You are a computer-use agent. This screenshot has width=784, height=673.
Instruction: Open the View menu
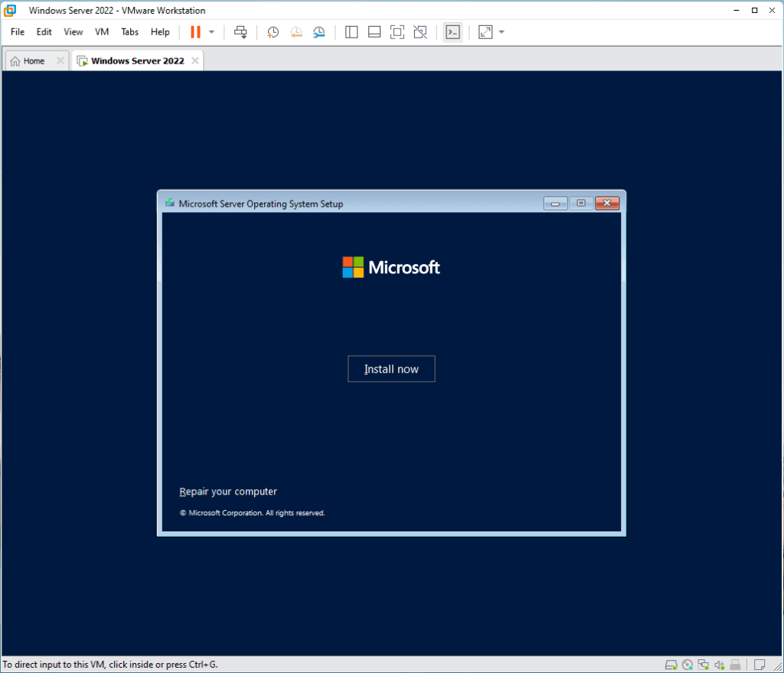click(x=73, y=32)
